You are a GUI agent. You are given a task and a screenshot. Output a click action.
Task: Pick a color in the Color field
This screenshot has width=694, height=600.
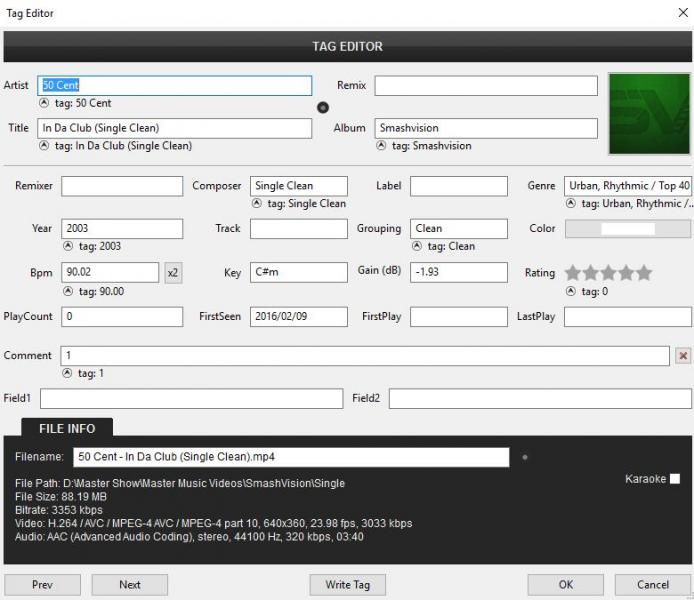pos(628,229)
